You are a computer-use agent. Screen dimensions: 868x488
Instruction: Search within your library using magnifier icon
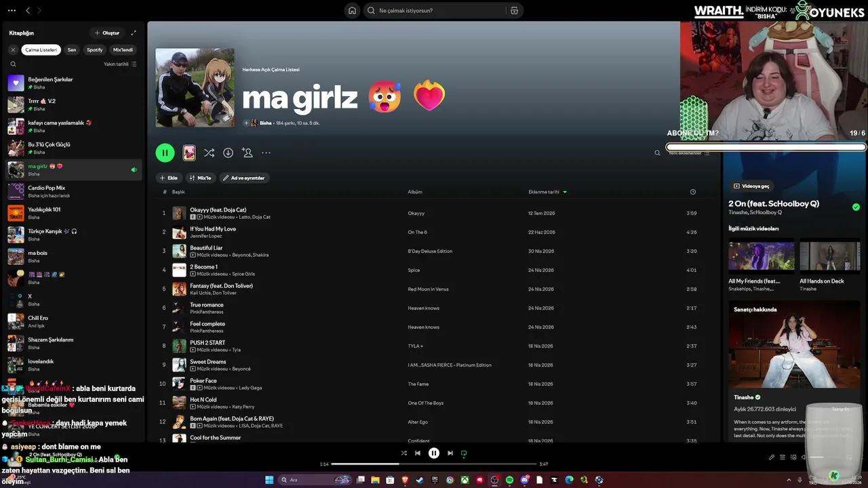click(x=13, y=64)
